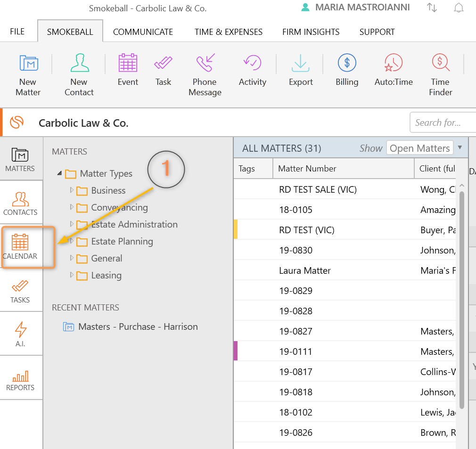Viewport: 476px width, 449px height.
Task: Collapse the Matter Types tree node
Action: click(59, 173)
